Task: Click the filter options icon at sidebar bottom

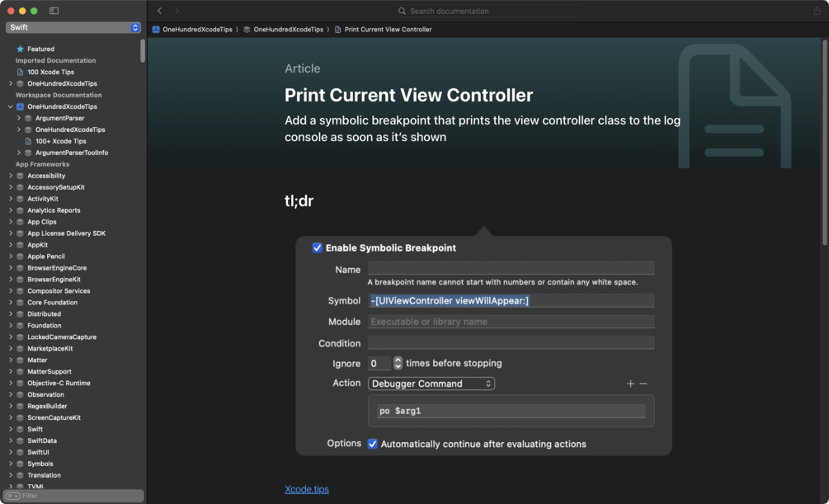Action: [x=12, y=496]
